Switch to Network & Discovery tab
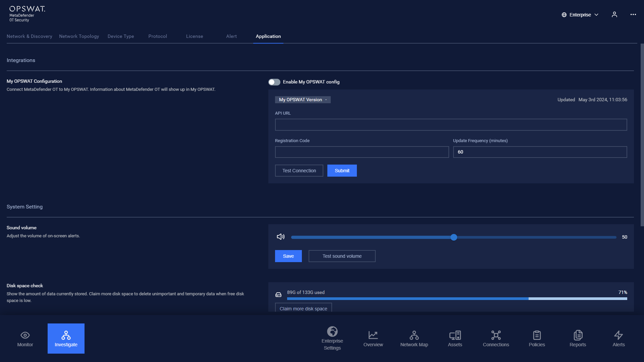 [x=30, y=36]
